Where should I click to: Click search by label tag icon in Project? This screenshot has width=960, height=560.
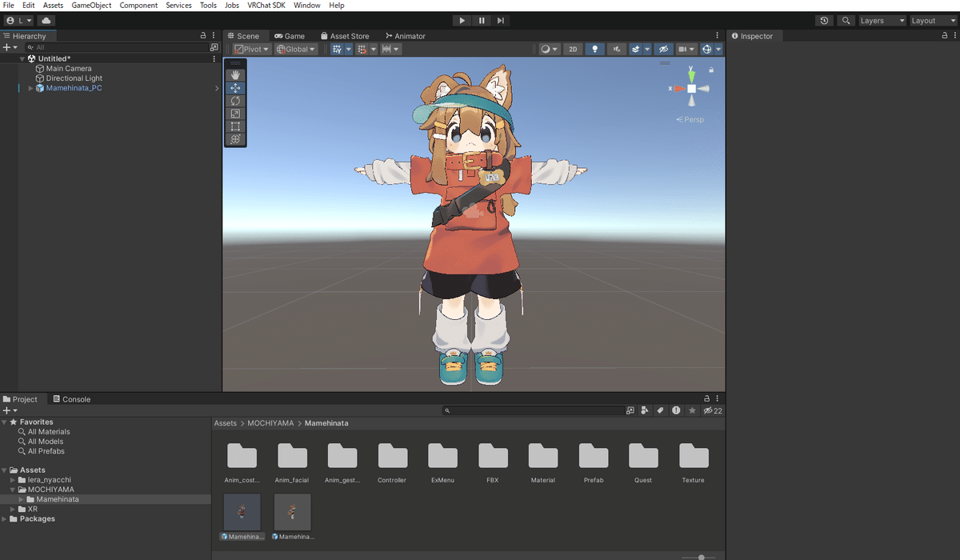(x=661, y=410)
